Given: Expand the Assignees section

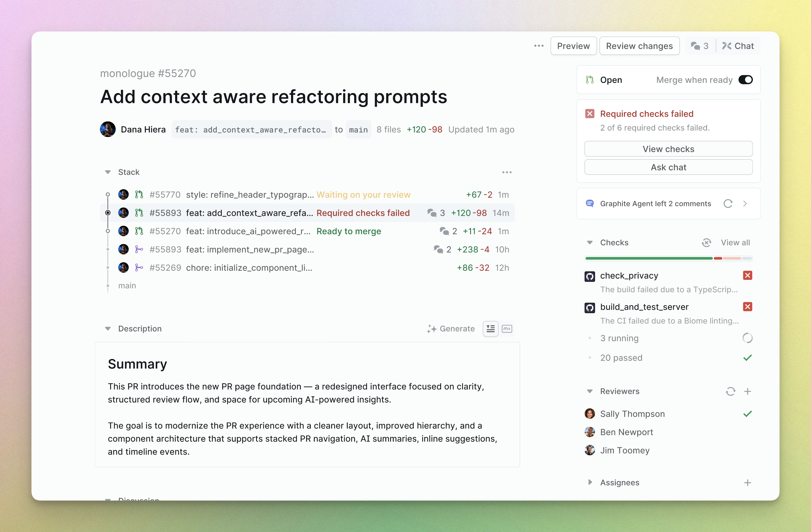Looking at the screenshot, I should (x=590, y=482).
